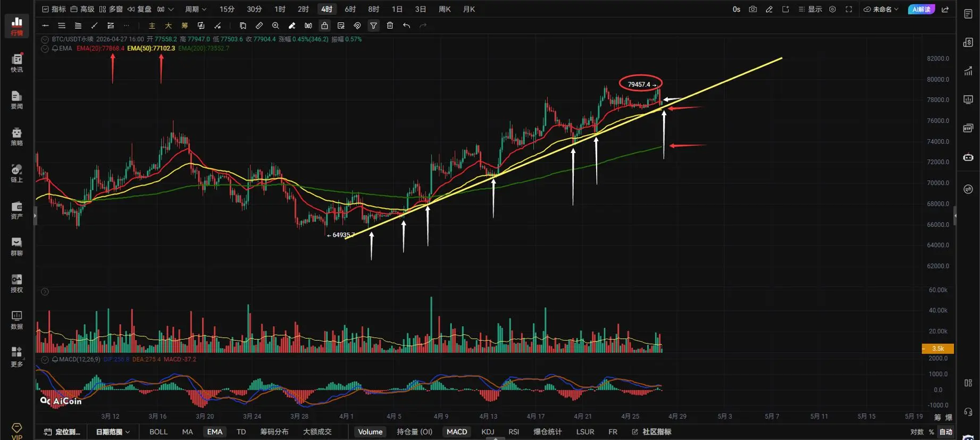Click the filter funnel icon
The image size is (980, 440).
[373, 26]
